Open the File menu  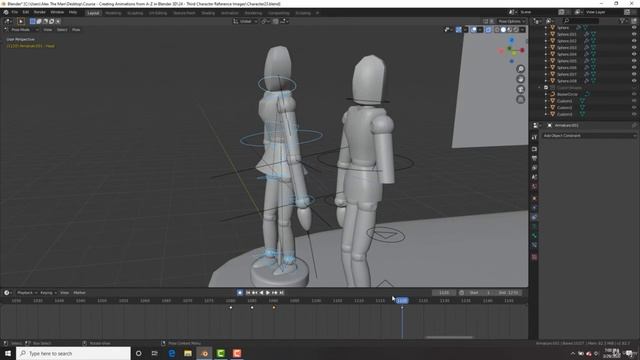(x=15, y=12)
